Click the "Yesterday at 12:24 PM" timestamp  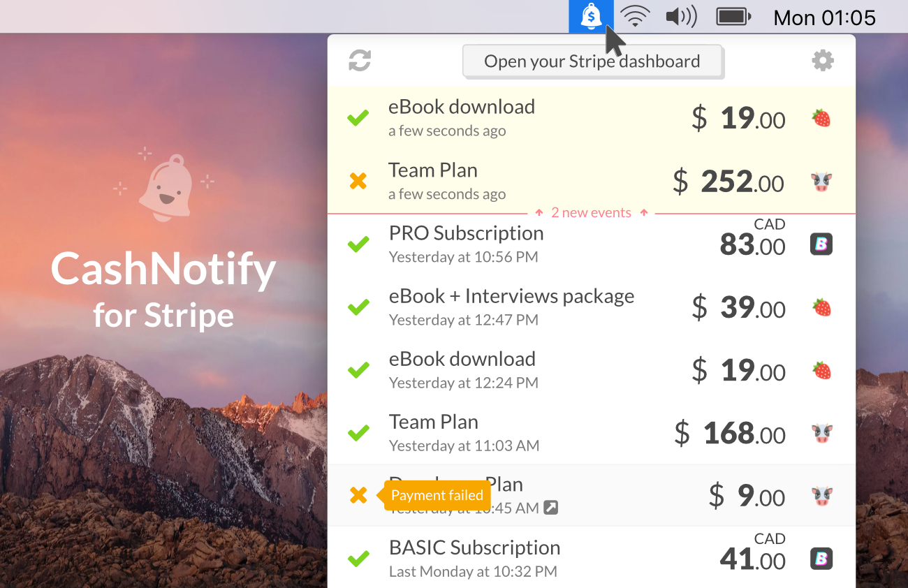464,383
